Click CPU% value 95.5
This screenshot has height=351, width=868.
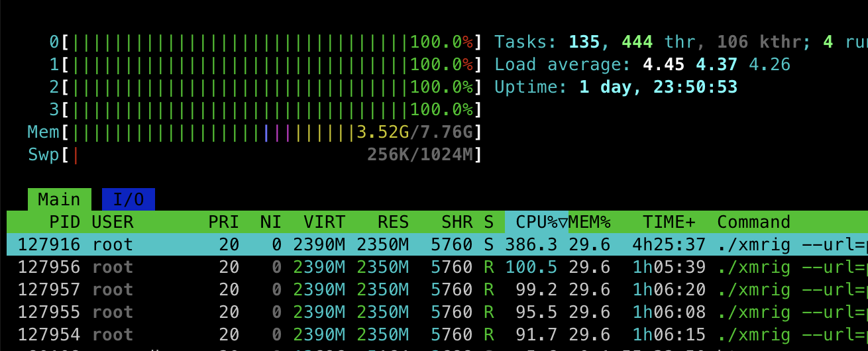click(x=537, y=312)
